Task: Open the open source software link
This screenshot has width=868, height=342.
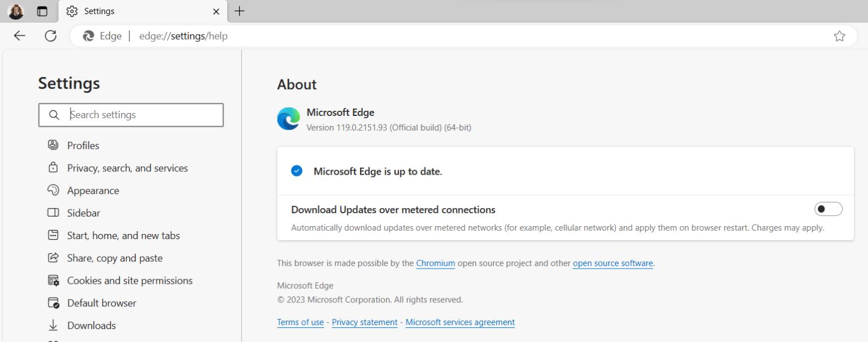Action: [x=613, y=263]
